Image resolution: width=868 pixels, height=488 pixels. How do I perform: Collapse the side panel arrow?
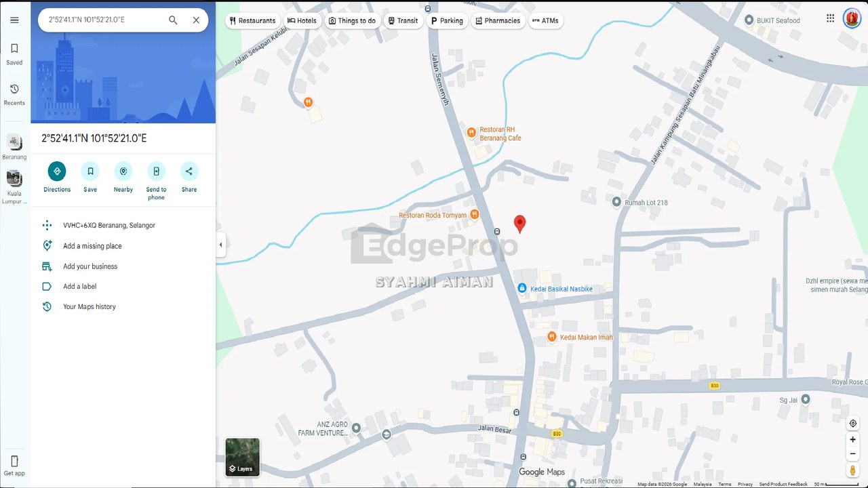tap(220, 245)
